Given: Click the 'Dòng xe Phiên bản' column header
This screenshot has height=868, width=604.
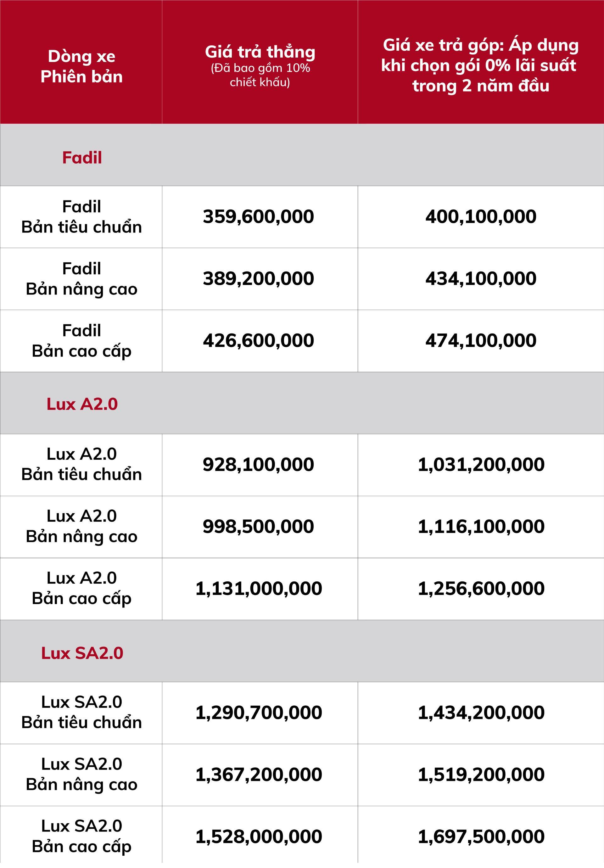Looking at the screenshot, I should (x=82, y=66).
